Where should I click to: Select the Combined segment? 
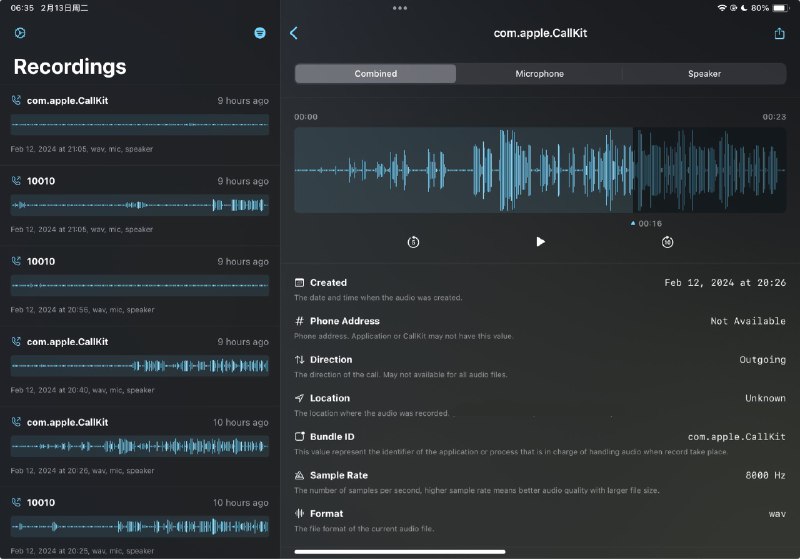pyautogui.click(x=376, y=74)
